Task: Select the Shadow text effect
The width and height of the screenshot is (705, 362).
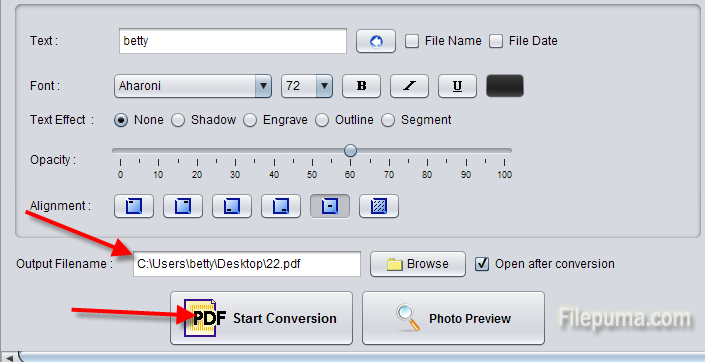Action: (x=178, y=120)
